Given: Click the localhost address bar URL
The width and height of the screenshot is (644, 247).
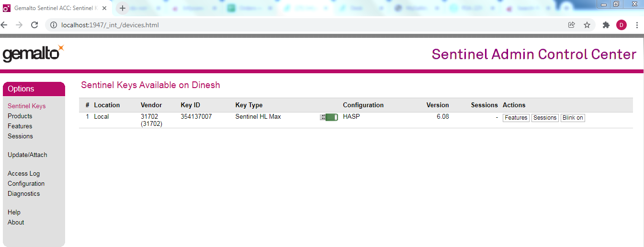Looking at the screenshot, I should pyautogui.click(x=110, y=25).
